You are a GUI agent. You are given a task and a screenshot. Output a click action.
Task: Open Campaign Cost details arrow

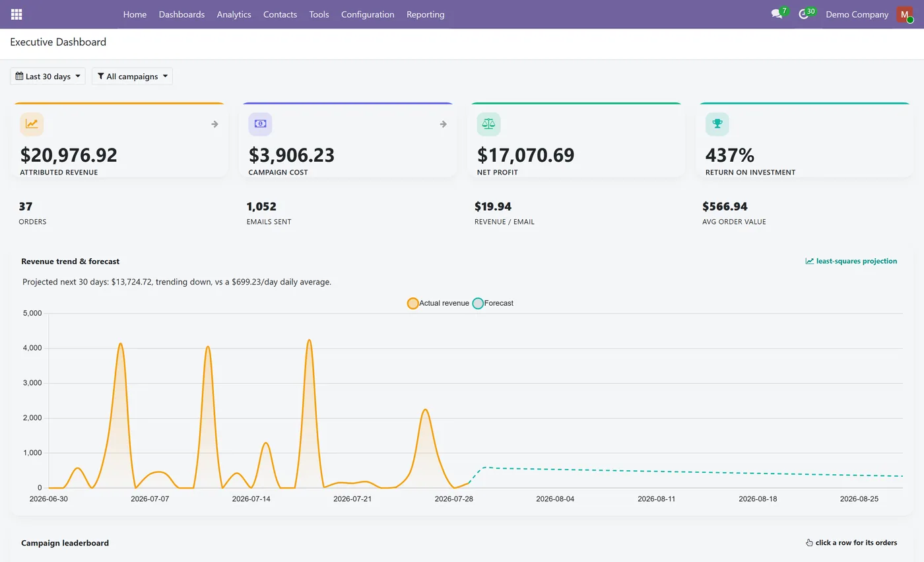[443, 124]
